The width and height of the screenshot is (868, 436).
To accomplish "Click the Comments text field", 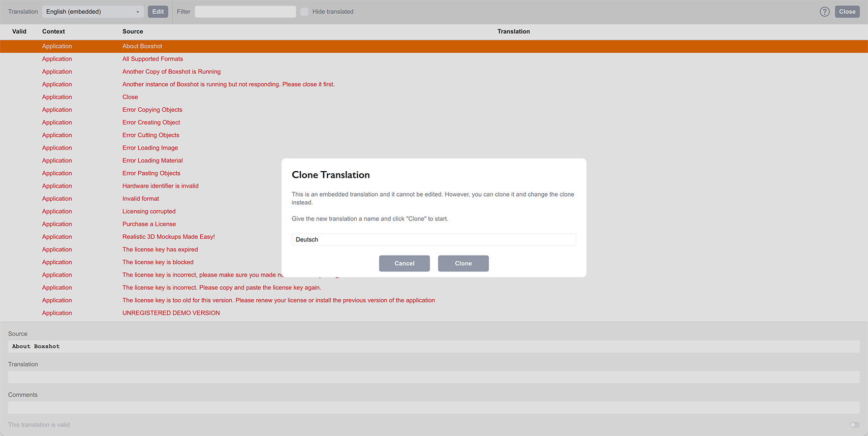I will 433,408.
